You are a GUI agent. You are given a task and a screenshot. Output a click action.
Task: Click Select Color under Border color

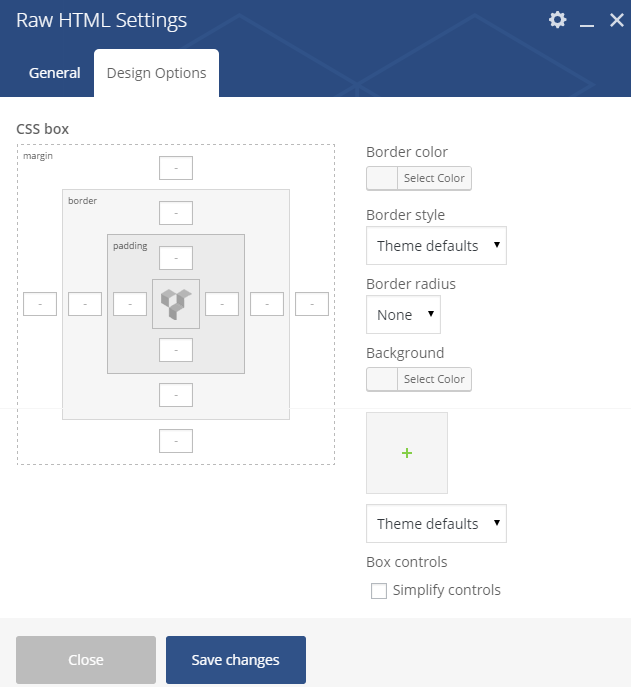434,178
